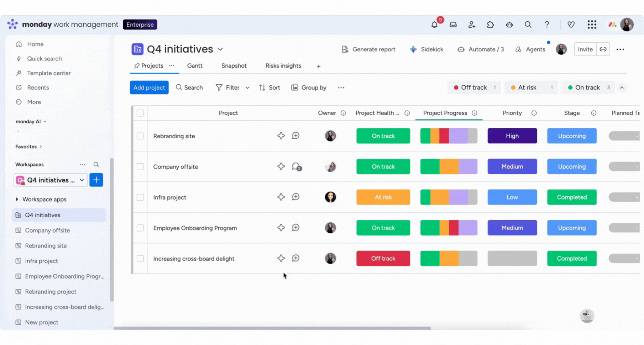Click the Generate report button
This screenshot has height=345, width=644.
tap(368, 49)
